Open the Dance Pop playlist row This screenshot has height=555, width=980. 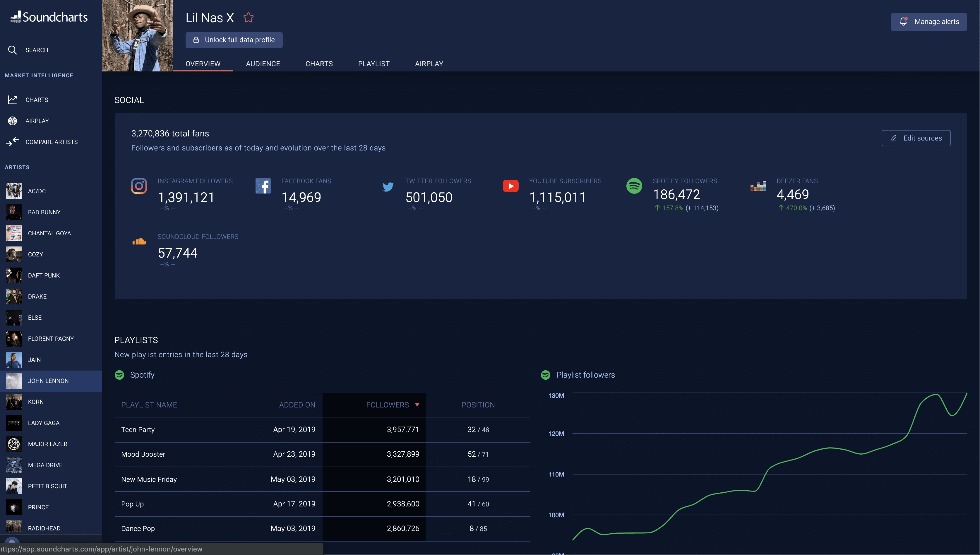point(323,529)
